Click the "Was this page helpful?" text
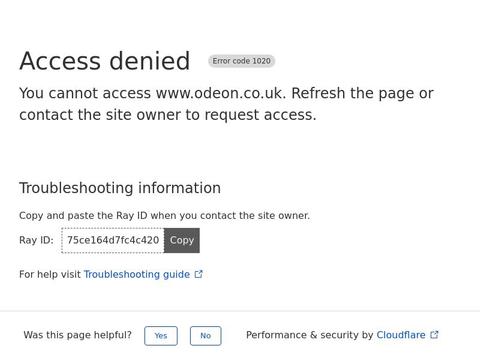Screen dimensions: 480x360 coord(78,335)
